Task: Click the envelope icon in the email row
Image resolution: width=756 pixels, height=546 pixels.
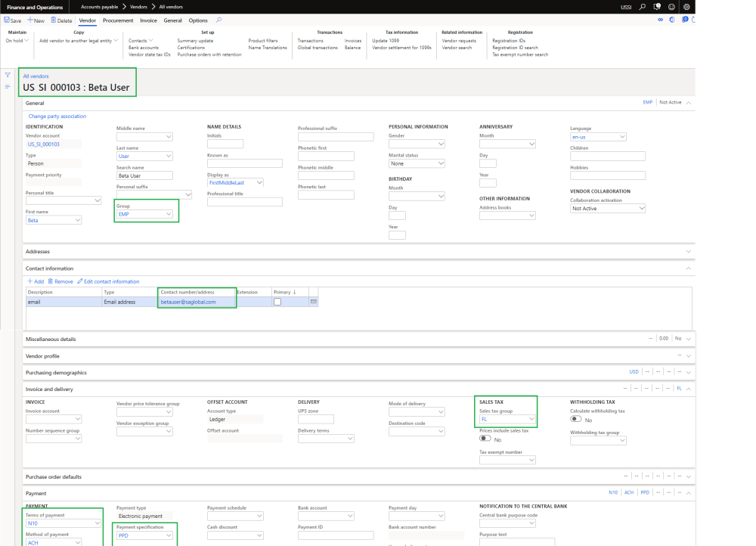Action: [314, 302]
